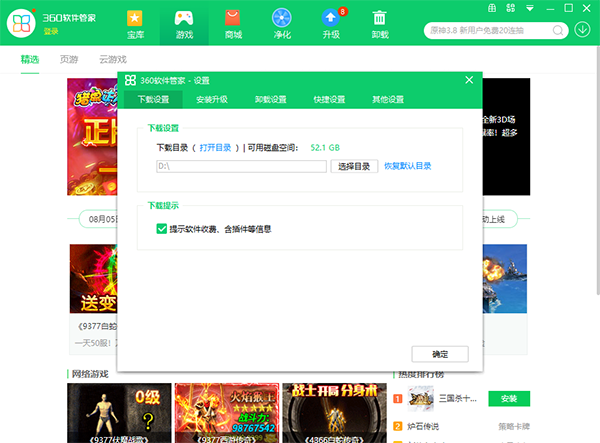Open the 升级 upgrade icon
The width and height of the screenshot is (600, 443).
coord(330,22)
